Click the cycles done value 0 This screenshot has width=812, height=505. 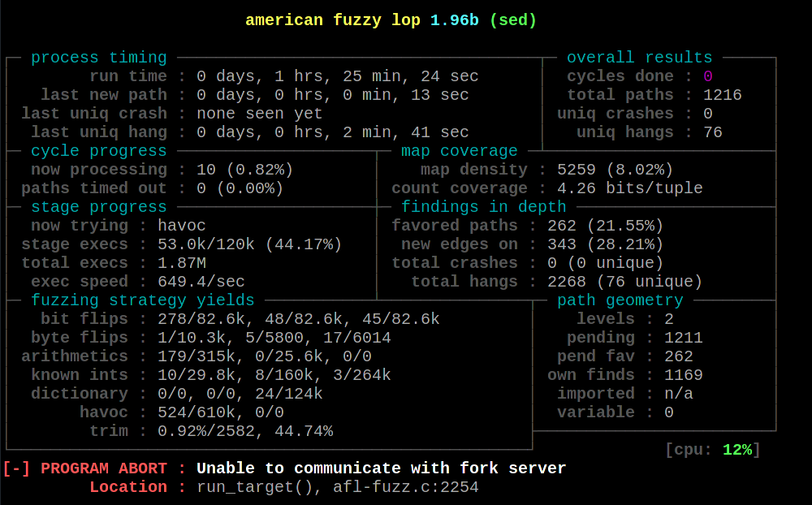pos(708,76)
